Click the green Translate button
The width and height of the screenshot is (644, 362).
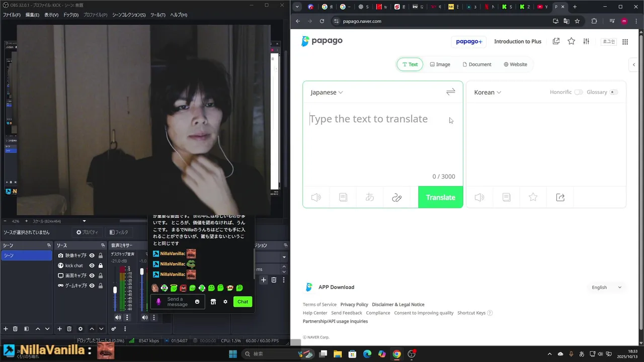point(440,197)
